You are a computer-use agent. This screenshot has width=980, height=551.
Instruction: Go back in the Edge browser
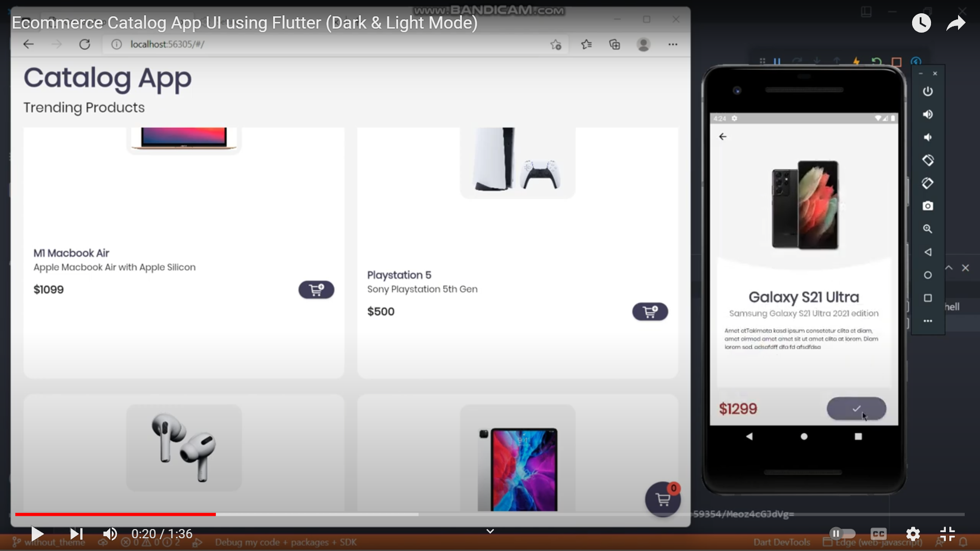(29, 44)
